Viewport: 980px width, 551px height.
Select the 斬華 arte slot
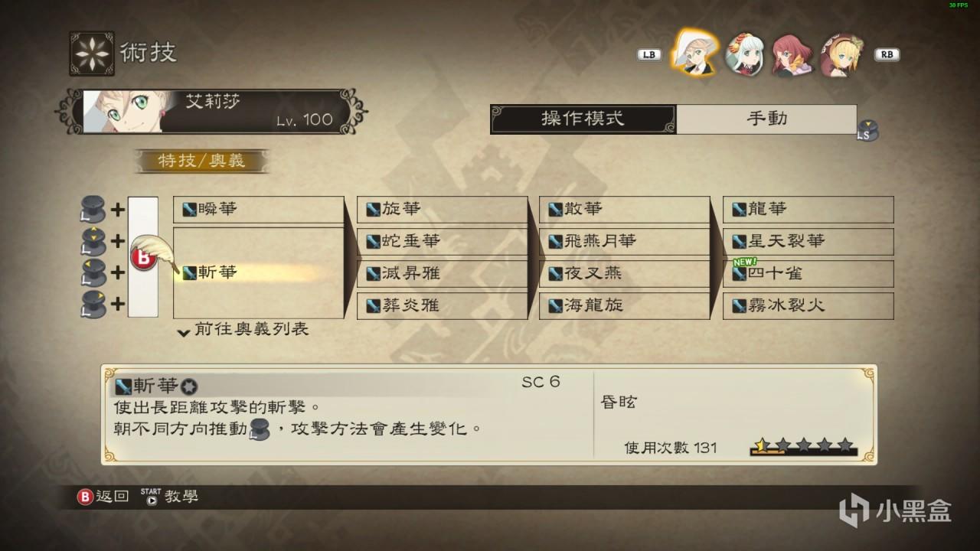(x=259, y=272)
